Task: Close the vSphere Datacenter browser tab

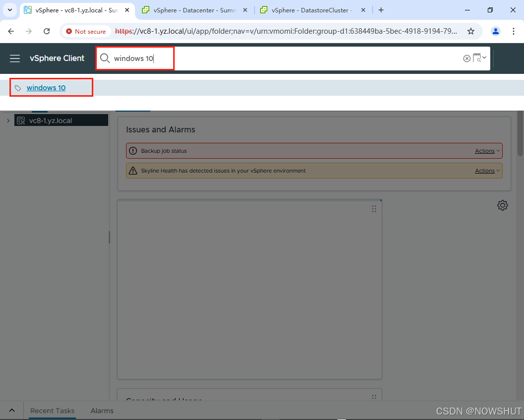Action: click(245, 10)
